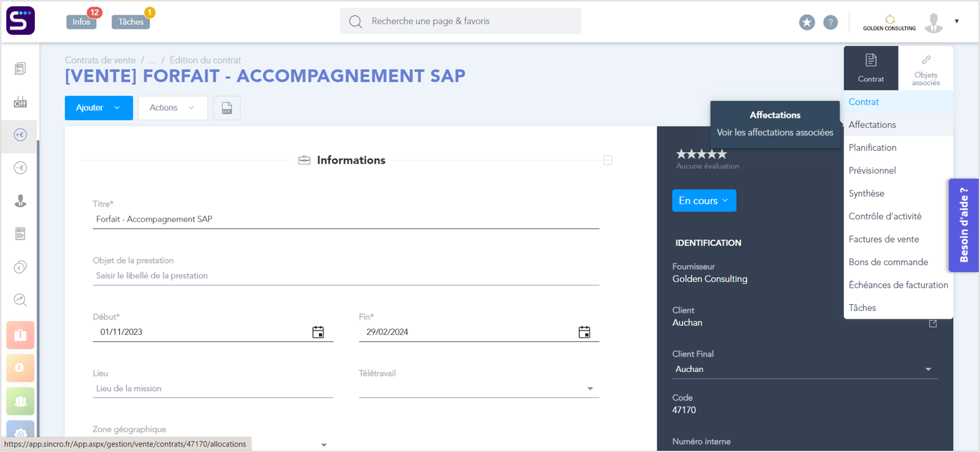Click the Titre input field
Screen dimensions: 980x452
tap(346, 219)
